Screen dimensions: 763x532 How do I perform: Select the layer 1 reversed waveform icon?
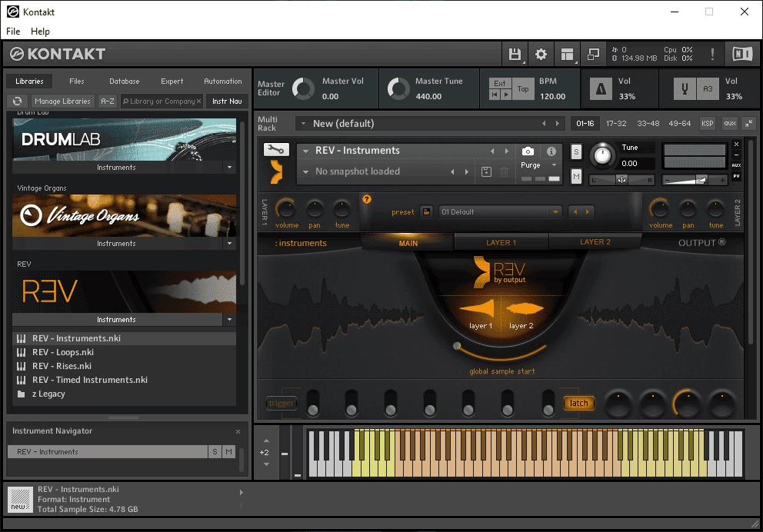[x=478, y=309]
